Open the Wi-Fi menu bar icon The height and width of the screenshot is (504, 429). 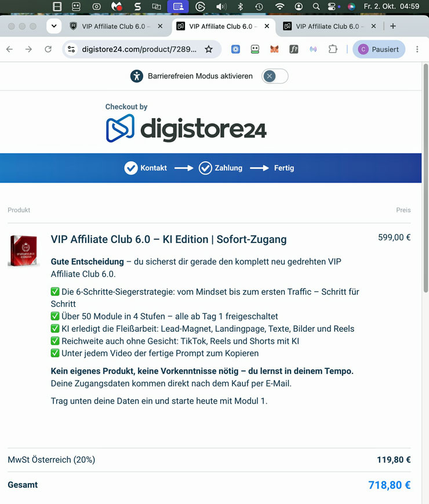279,6
